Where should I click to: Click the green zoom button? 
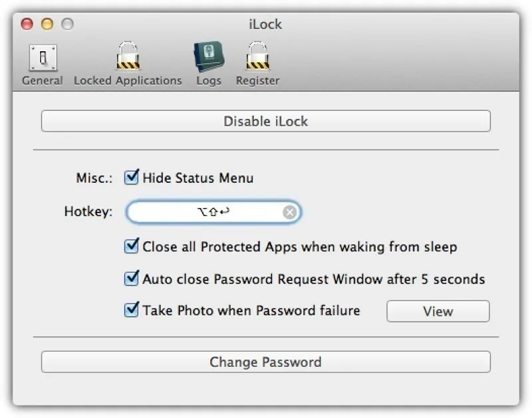pos(66,24)
